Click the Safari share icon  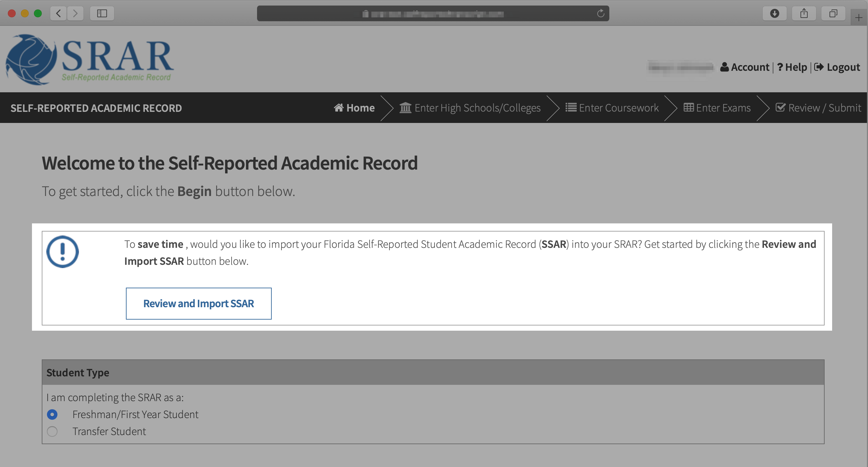click(x=804, y=13)
